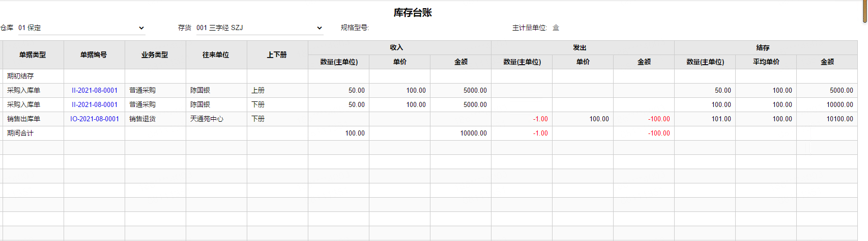Click the 收入 group header
Screen dimensions: 868x241
click(399, 47)
